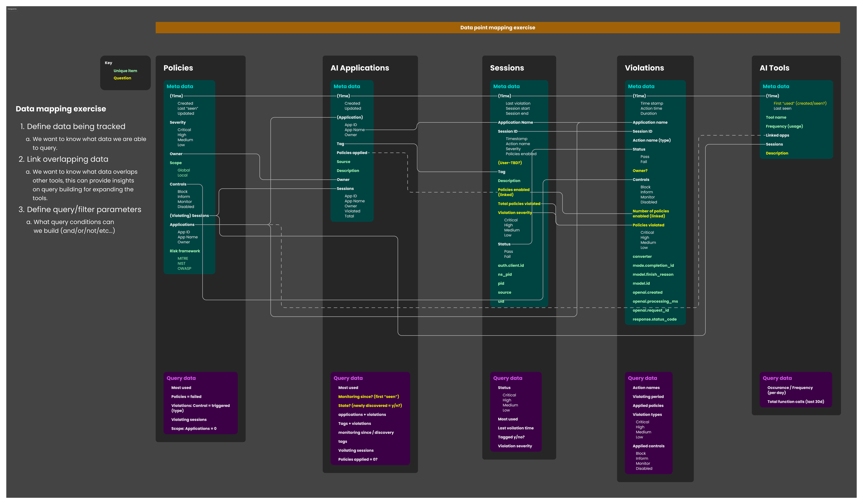Click Unique item in the Key box
This screenshot has height=504, width=863.
[x=125, y=71]
